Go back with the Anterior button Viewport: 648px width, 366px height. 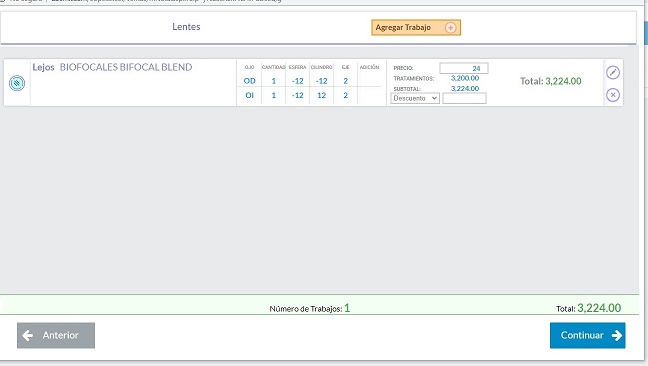click(x=56, y=335)
